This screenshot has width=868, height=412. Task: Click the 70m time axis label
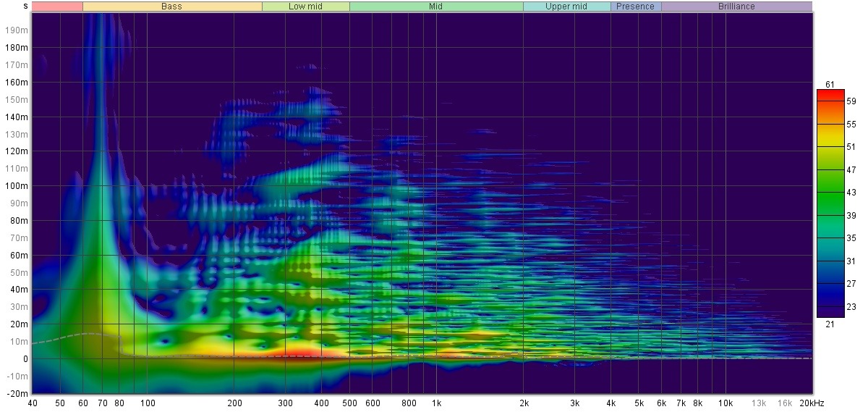20,237
